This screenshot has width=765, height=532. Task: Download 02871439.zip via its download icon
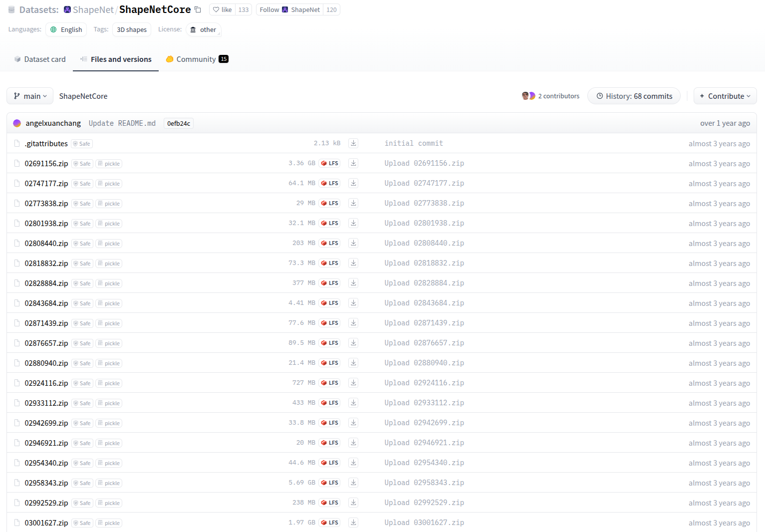coord(353,323)
